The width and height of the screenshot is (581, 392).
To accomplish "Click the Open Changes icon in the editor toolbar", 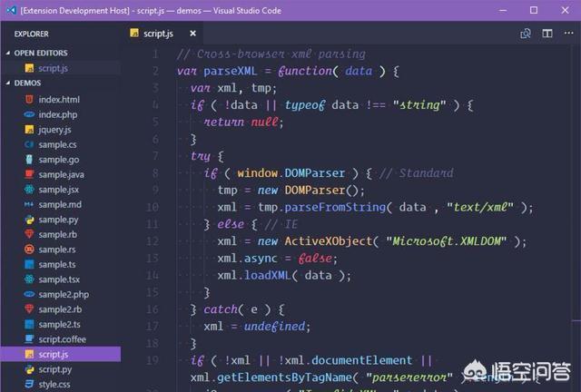I will click(x=526, y=34).
